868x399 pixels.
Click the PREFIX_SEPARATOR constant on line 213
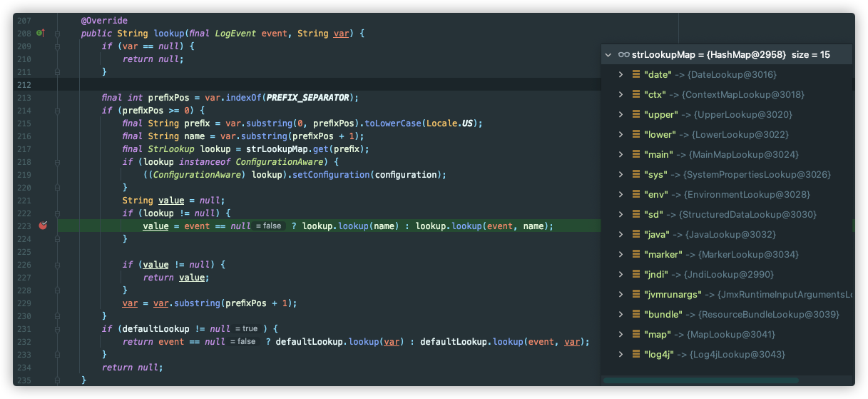[x=308, y=97]
